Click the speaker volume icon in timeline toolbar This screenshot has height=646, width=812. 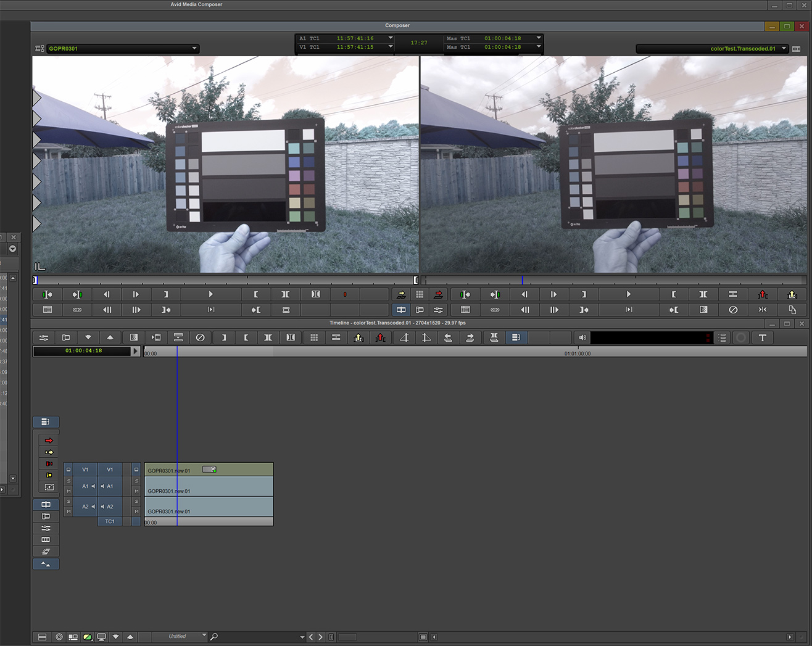point(582,337)
